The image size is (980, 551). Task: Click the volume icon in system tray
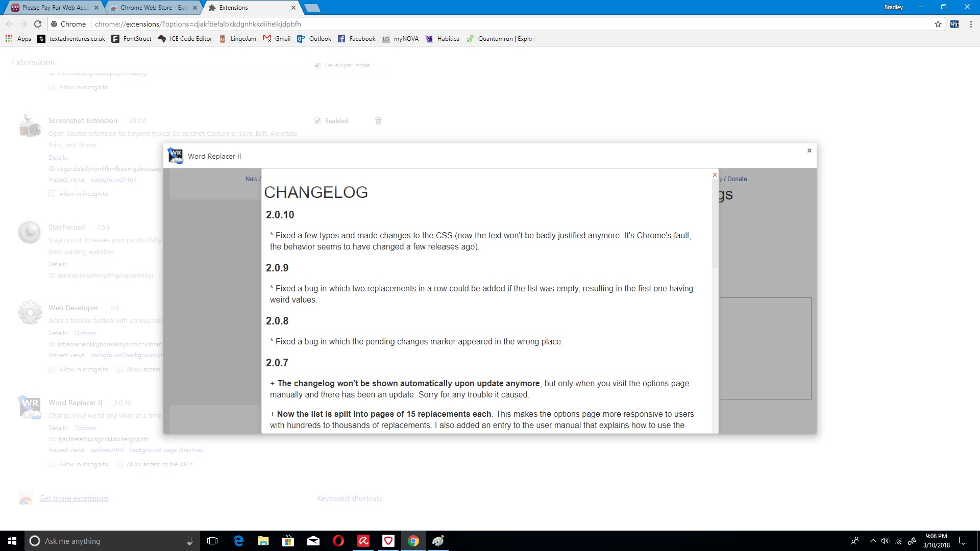(885, 541)
